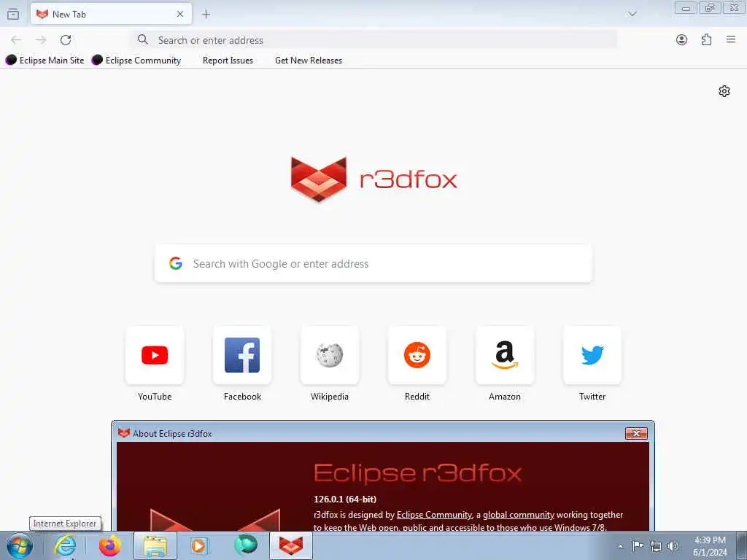This screenshot has height=560, width=747.
Task: Expand the list all tabs chevron
Action: click(632, 14)
